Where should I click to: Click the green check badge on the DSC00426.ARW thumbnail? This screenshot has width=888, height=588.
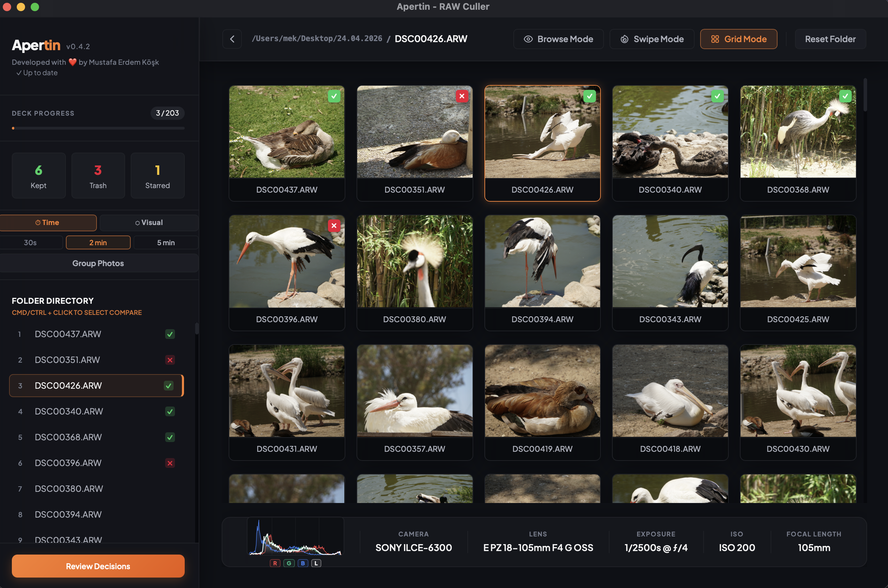589,96
